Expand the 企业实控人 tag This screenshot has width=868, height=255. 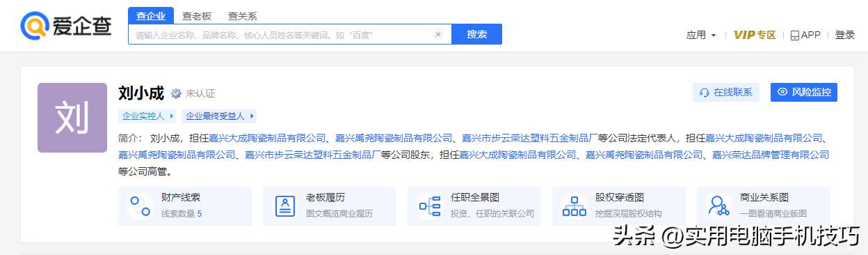click(x=147, y=116)
